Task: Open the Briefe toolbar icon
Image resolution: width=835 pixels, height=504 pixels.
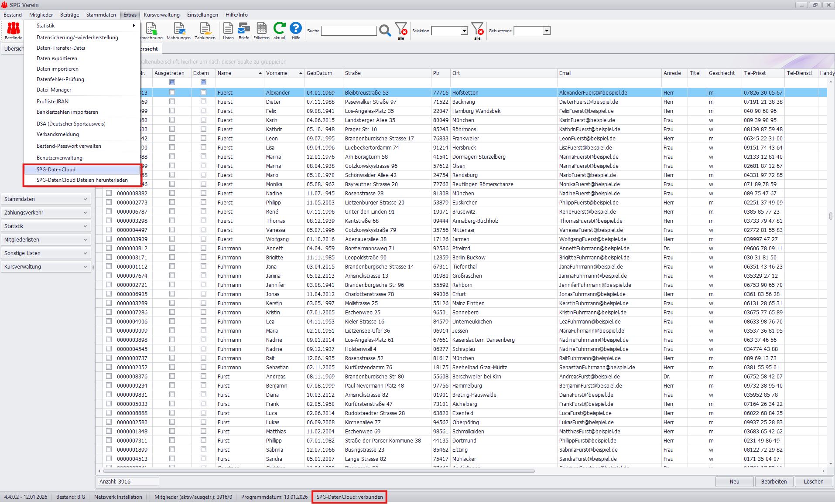Action: click(x=244, y=31)
